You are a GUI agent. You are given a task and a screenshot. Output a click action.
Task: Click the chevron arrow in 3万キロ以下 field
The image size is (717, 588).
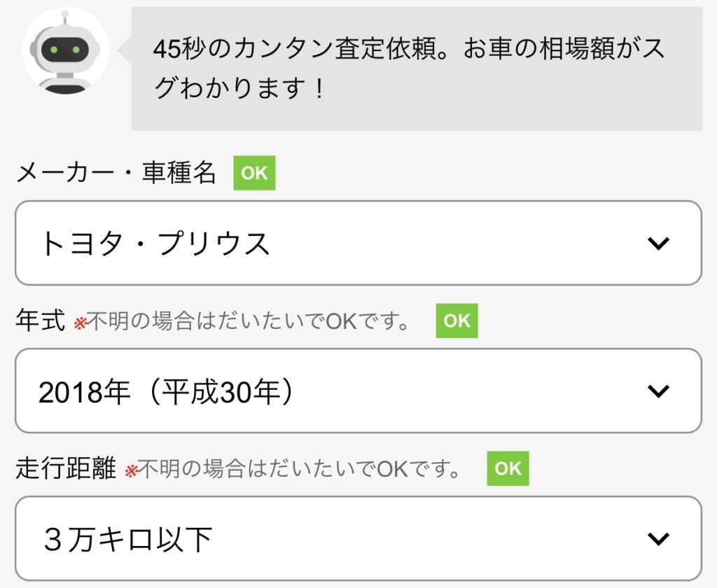pos(658,538)
